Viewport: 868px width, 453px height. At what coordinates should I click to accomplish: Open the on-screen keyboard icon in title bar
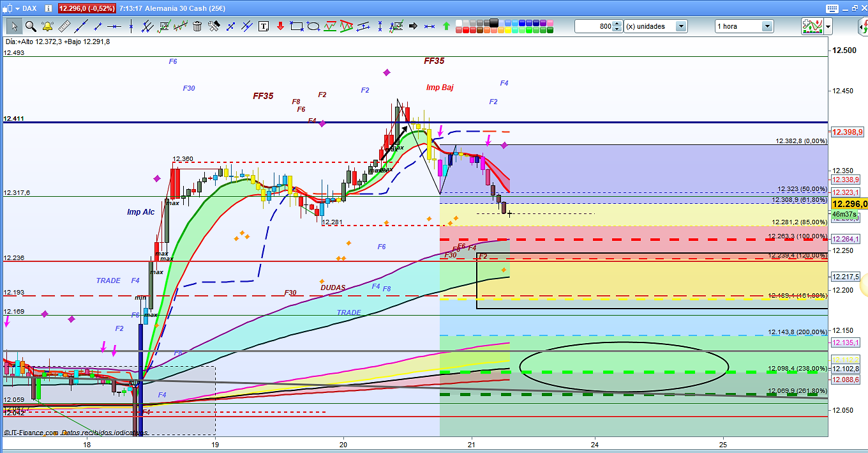pyautogui.click(x=831, y=8)
